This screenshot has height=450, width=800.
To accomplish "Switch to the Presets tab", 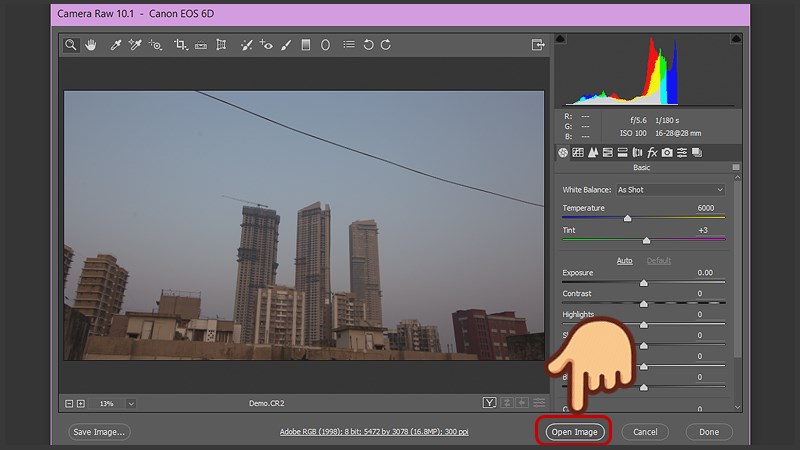I will pos(682,153).
